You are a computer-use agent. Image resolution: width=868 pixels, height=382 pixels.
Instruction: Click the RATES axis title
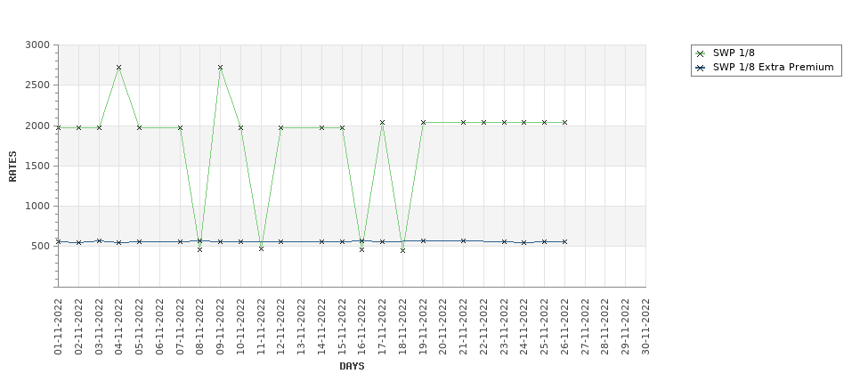(12, 167)
